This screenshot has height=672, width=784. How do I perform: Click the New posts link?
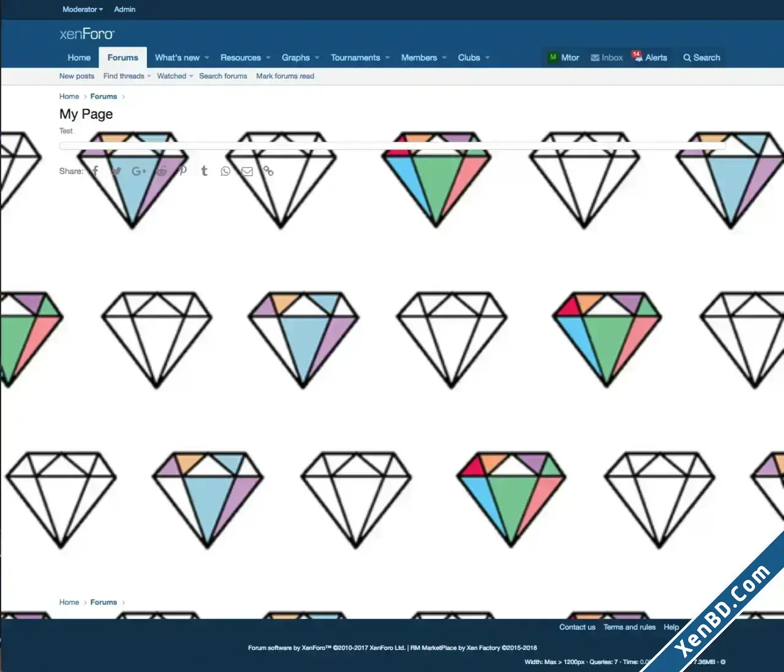pyautogui.click(x=77, y=76)
